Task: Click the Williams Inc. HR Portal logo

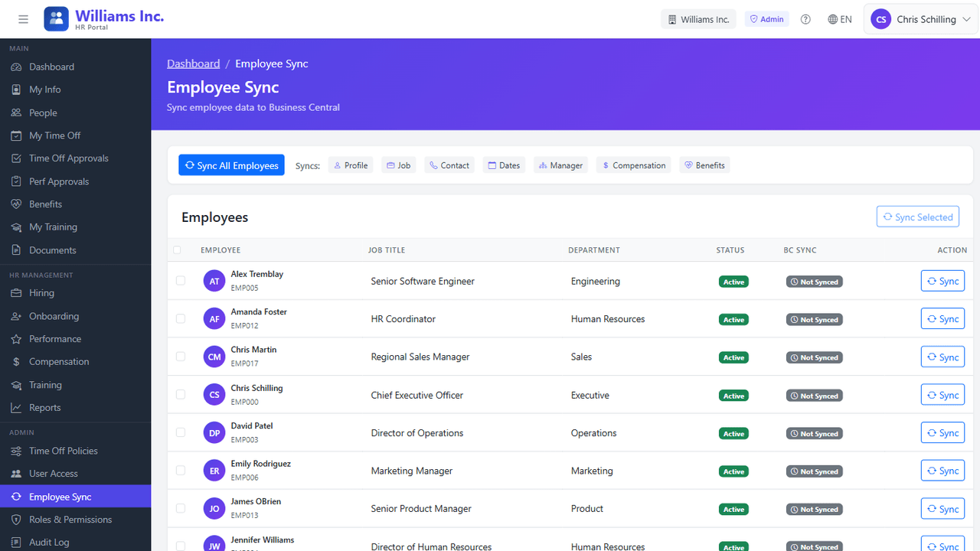Action: point(104,19)
